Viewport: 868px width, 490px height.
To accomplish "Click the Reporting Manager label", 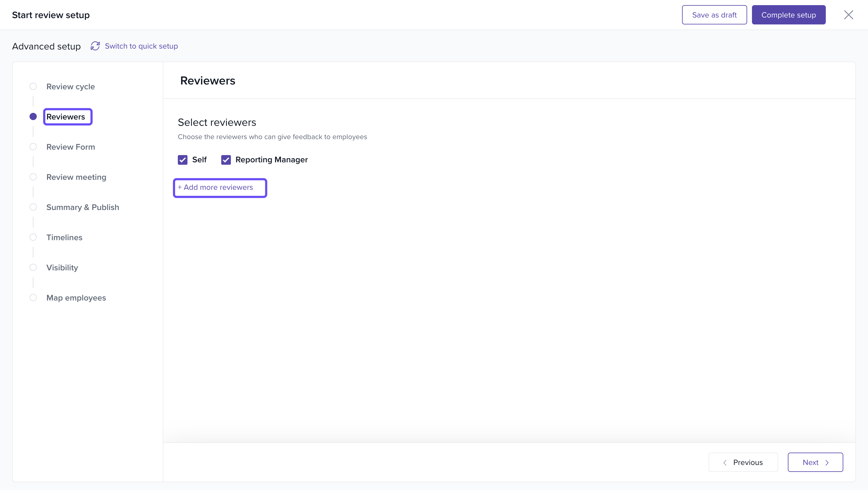I will coord(271,160).
